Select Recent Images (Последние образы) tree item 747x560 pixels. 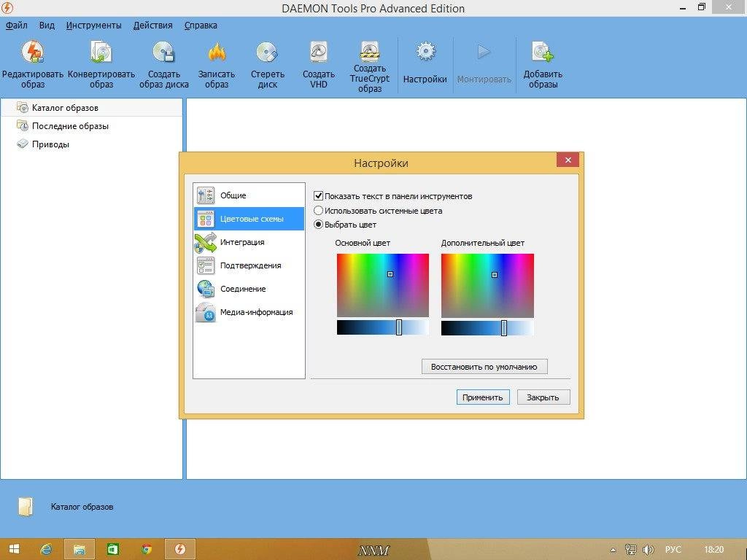[x=70, y=126]
